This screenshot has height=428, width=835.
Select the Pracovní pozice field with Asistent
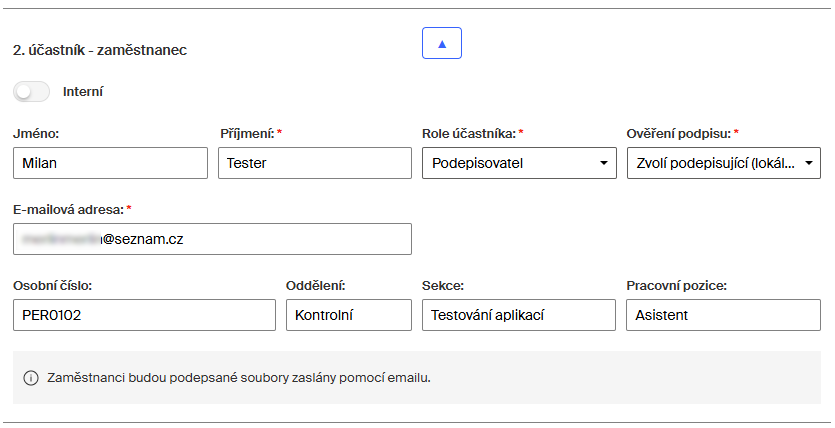[724, 315]
